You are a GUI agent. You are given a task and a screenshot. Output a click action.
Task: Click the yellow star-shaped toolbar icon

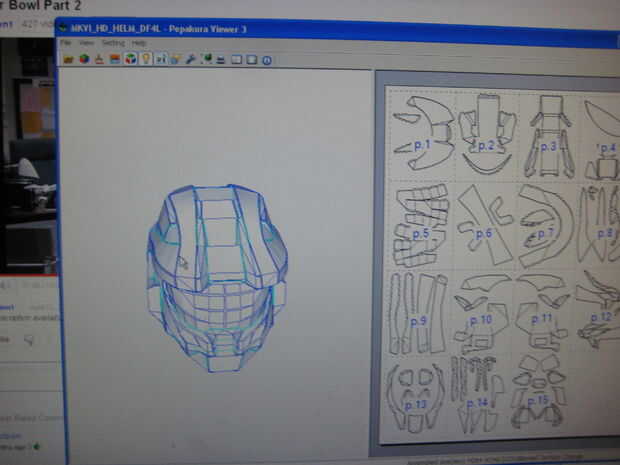tap(176, 59)
